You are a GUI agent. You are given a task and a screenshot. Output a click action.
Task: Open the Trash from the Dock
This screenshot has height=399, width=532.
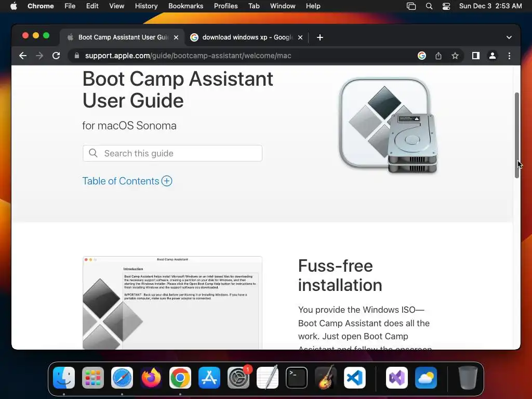tap(468, 378)
